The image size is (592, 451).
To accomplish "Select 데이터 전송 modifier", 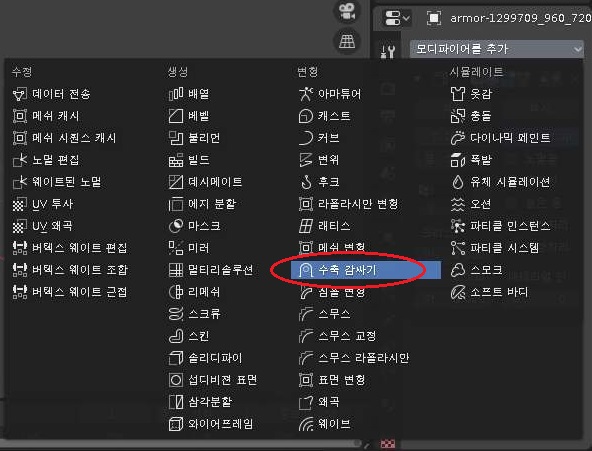I will click(x=52, y=94).
